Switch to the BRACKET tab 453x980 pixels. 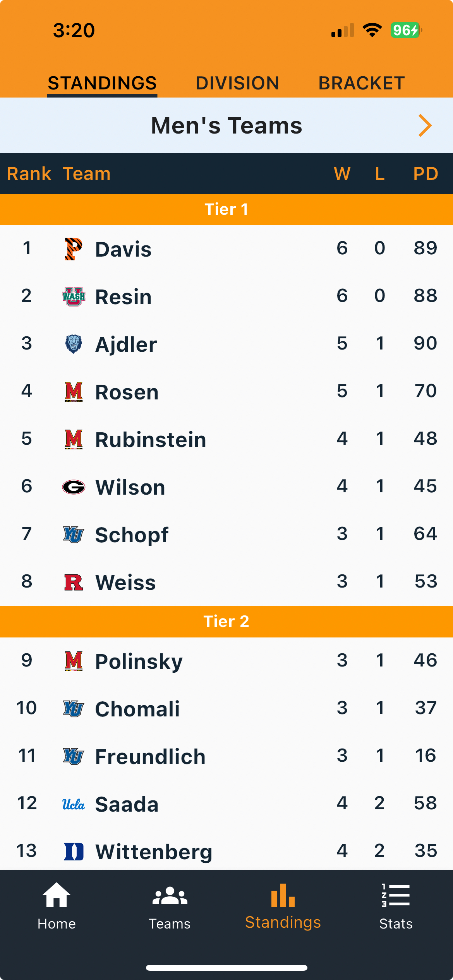[x=362, y=83]
